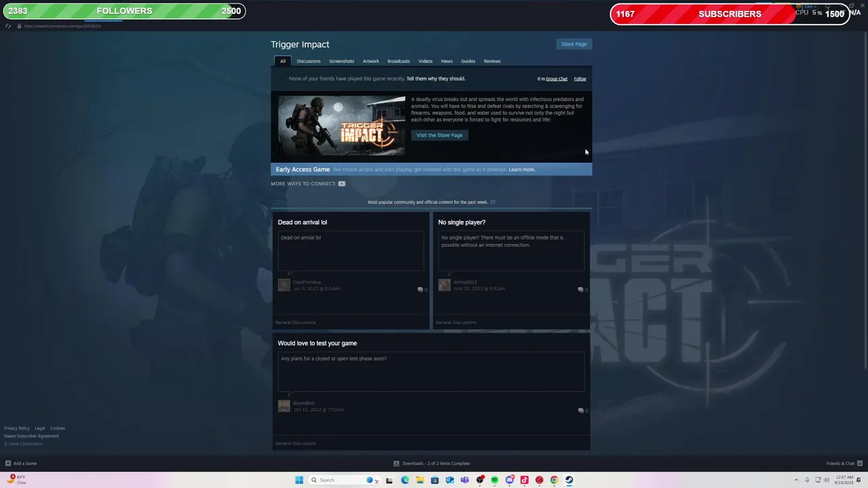
Task: Open Google Chrome from the taskbar
Action: click(554, 480)
